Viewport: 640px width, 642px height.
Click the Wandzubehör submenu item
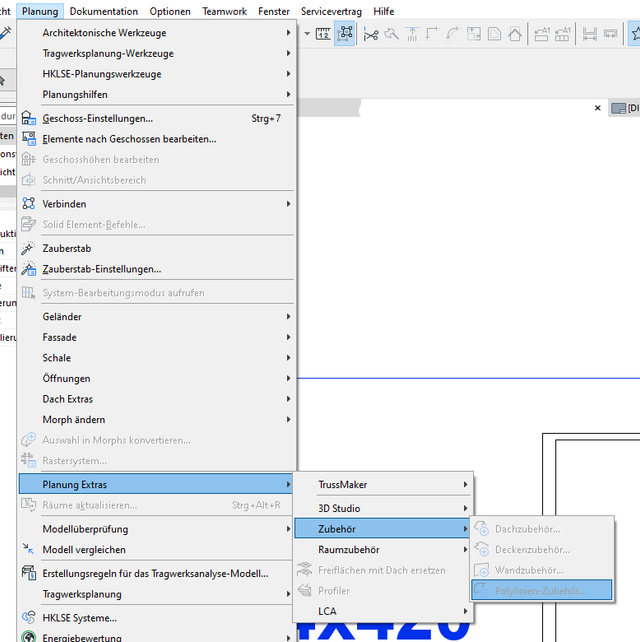point(541,570)
